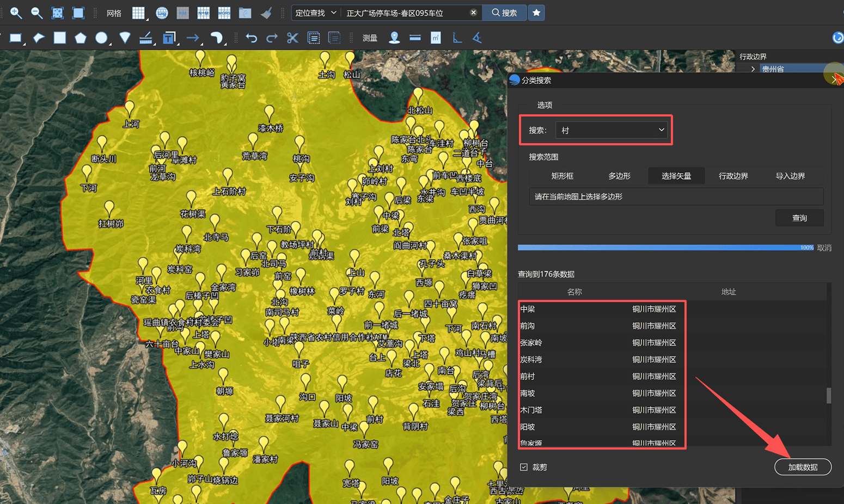Select the text label T tool
Image resolution: width=844 pixels, height=504 pixels.
click(x=169, y=38)
